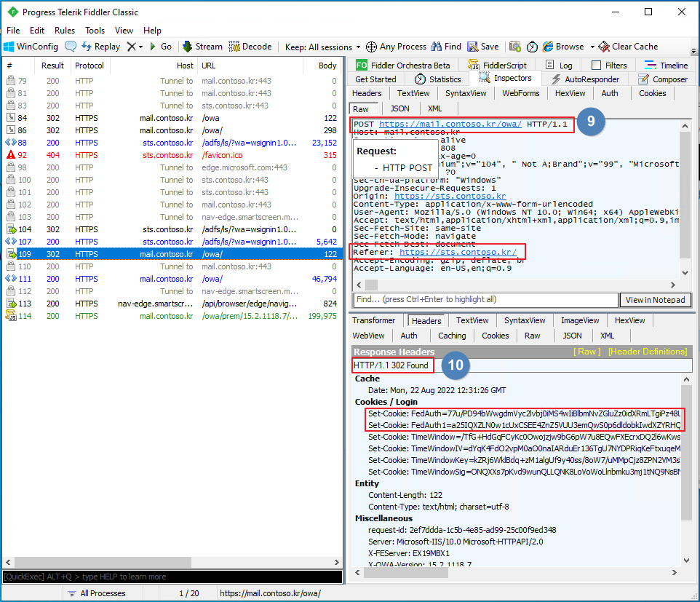Open the Remove sessions dropdown arrow
The image size is (700, 602).
tap(140, 47)
